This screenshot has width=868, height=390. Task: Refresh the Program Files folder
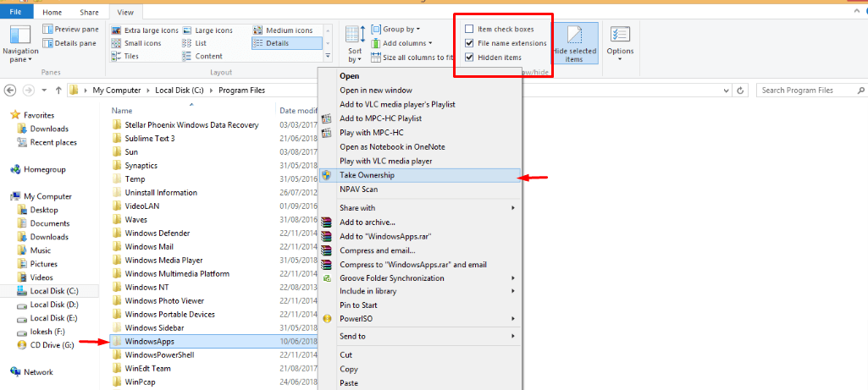coord(740,91)
